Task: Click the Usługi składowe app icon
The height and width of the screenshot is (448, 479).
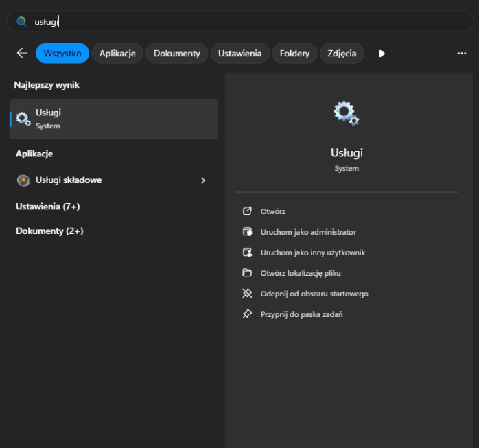Action: pos(23,180)
